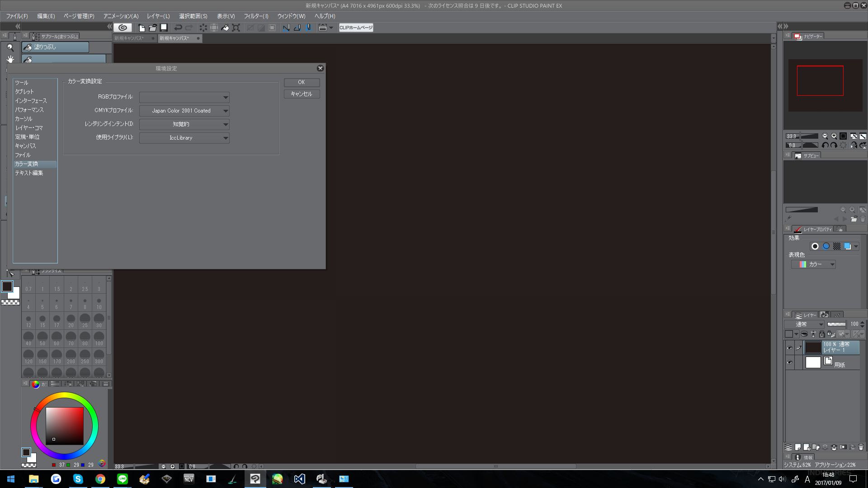Viewport: 868px width, 488px height.
Task: Toggle visibility of the 用紙 paper layer
Action: coord(789,362)
